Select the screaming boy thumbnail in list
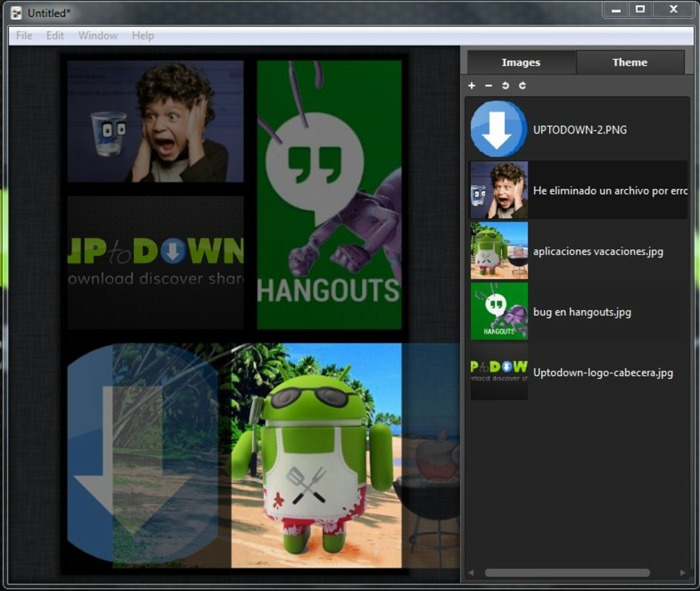Screen dimensions: 700x591 coord(499,190)
